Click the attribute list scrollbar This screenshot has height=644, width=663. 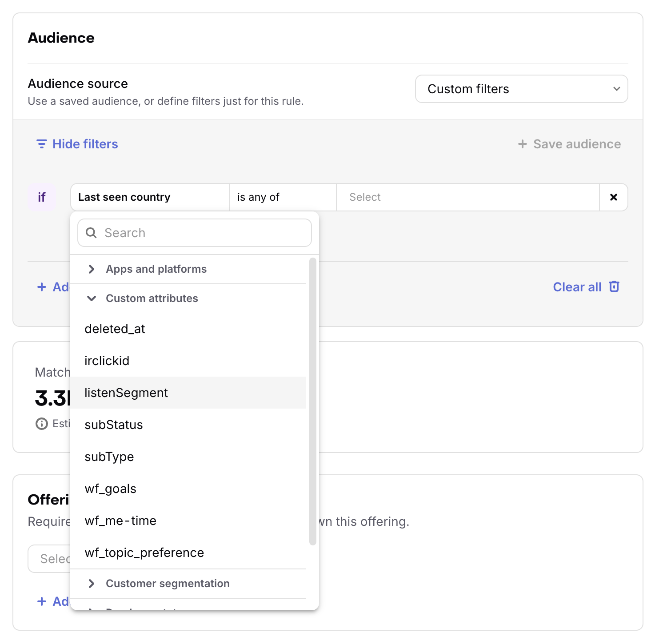click(x=313, y=402)
